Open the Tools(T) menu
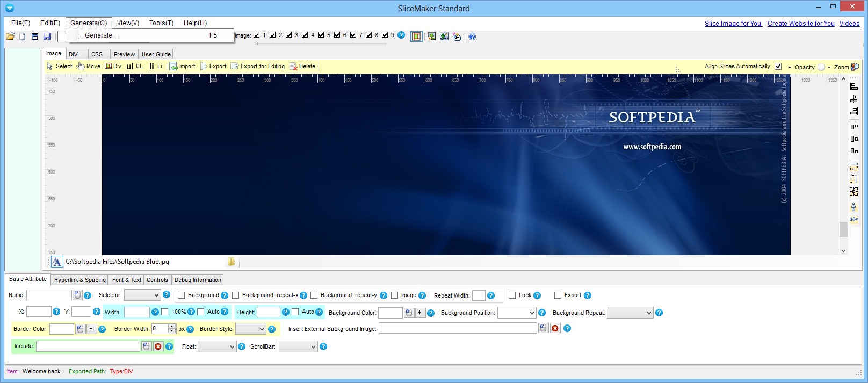This screenshot has width=868, height=383. [161, 23]
